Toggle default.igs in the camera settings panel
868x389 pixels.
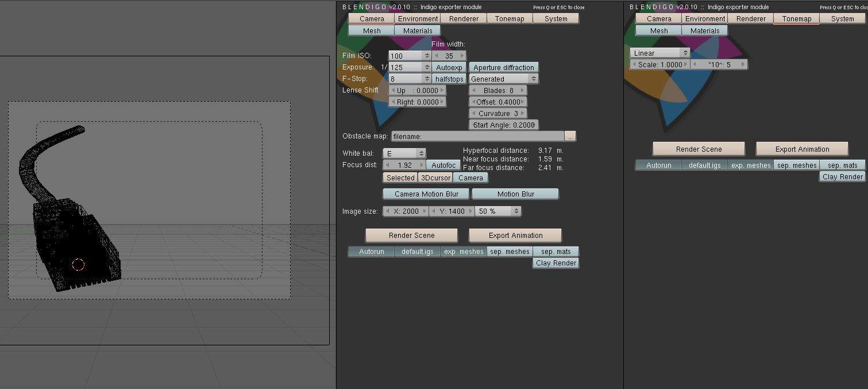(x=418, y=251)
